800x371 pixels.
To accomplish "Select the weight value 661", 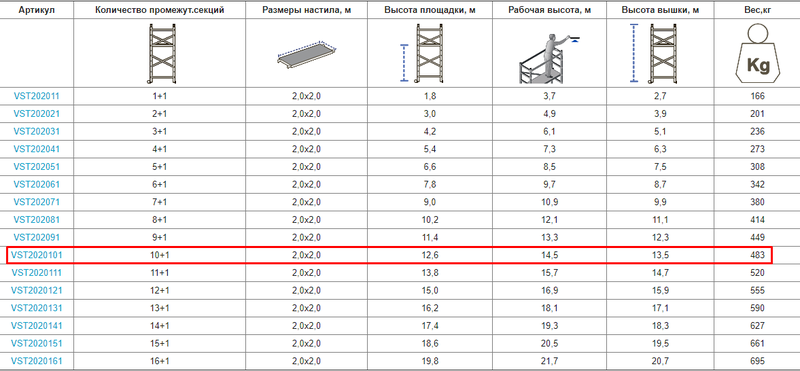I will point(758,343).
